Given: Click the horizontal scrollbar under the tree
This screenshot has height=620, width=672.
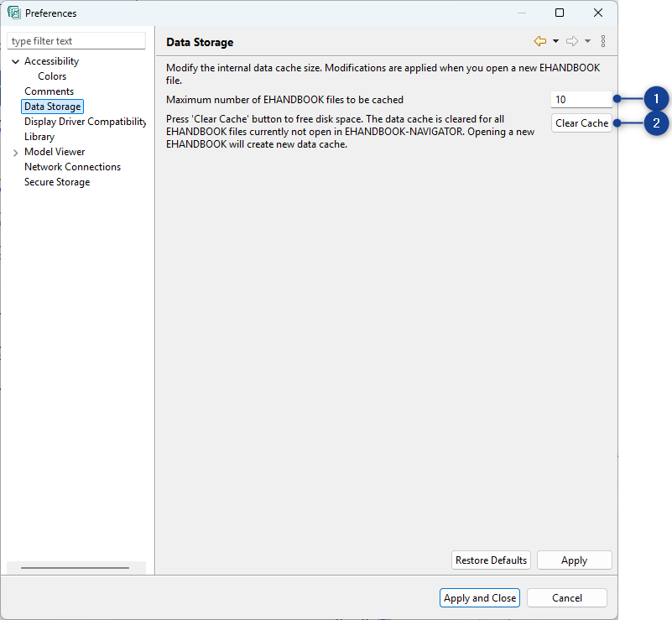Looking at the screenshot, I should click(75, 568).
